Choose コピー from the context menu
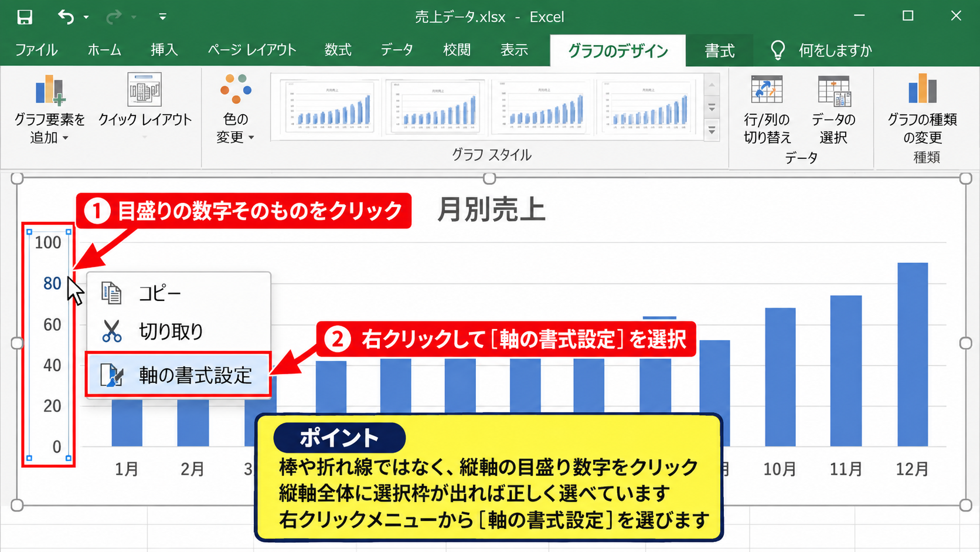980x552 pixels. pyautogui.click(x=179, y=293)
